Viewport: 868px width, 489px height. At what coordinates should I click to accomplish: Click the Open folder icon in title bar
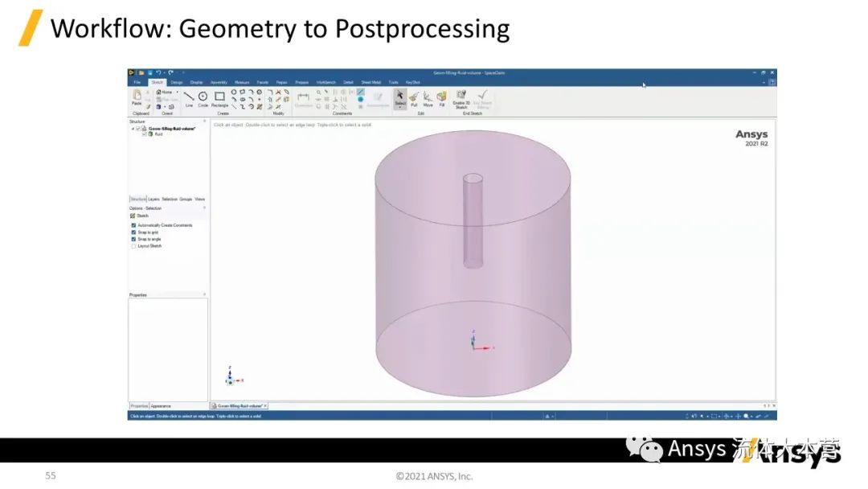tap(141, 72)
